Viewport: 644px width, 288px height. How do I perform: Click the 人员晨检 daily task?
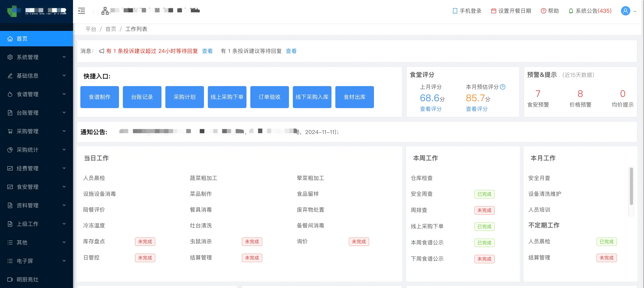click(x=94, y=178)
